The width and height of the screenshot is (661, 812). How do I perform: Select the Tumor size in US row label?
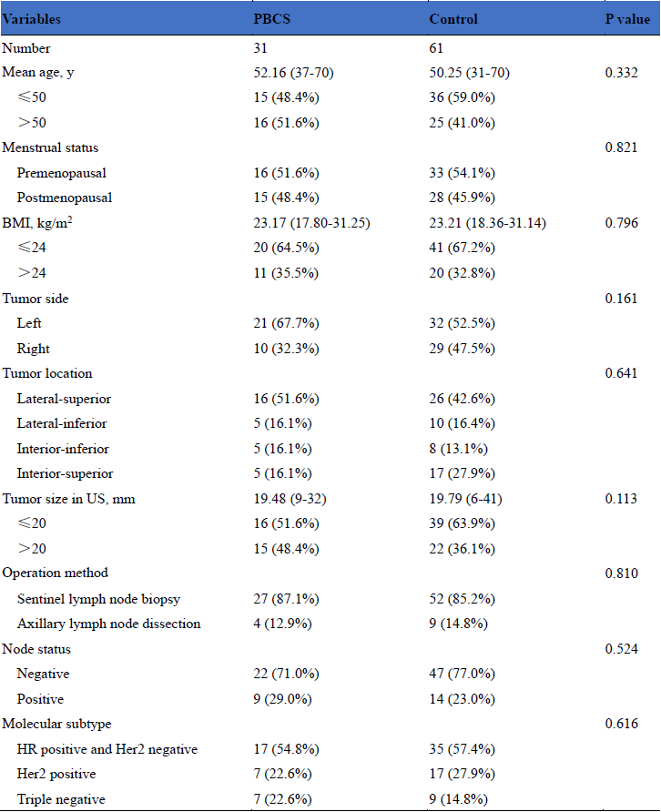[x=60, y=498]
